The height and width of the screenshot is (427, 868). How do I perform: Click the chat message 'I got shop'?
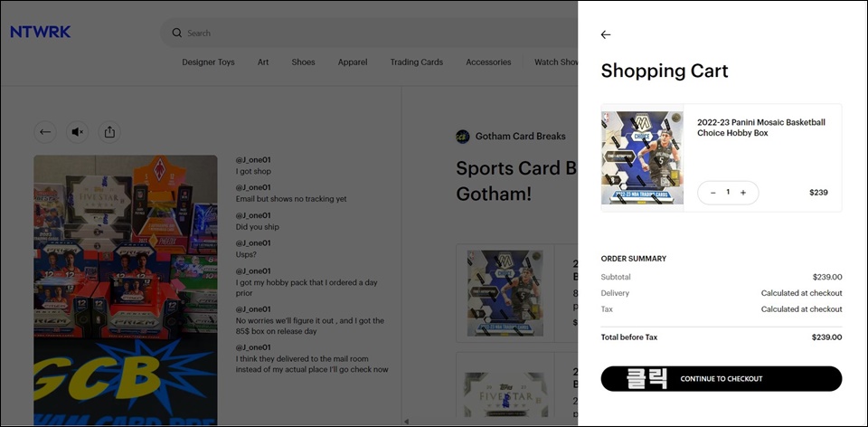pyautogui.click(x=253, y=172)
